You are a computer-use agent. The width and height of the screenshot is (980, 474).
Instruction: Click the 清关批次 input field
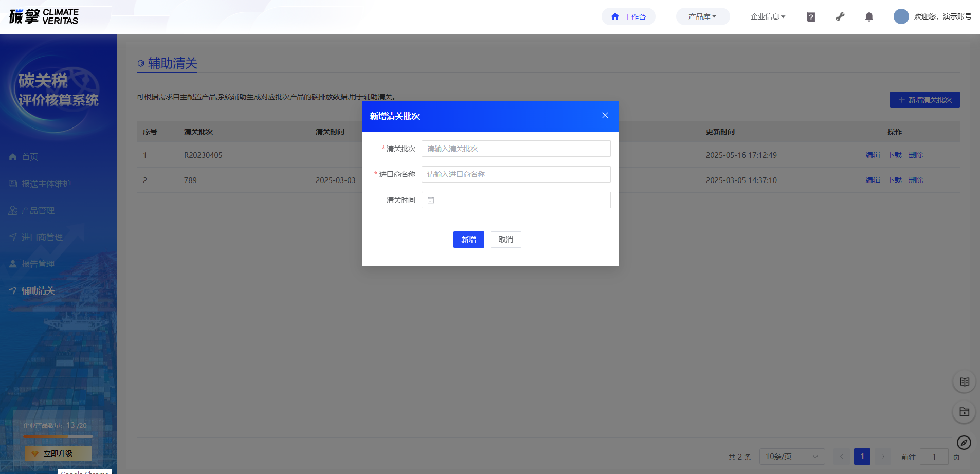coord(516,149)
